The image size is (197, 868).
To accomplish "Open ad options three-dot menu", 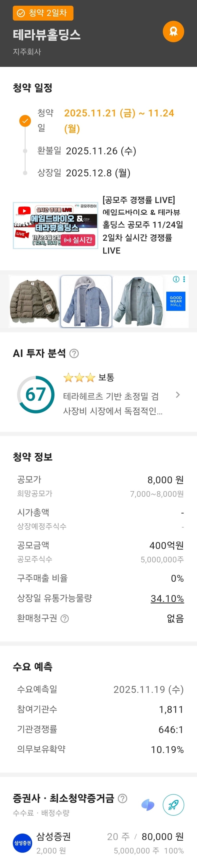I will coord(184,279).
